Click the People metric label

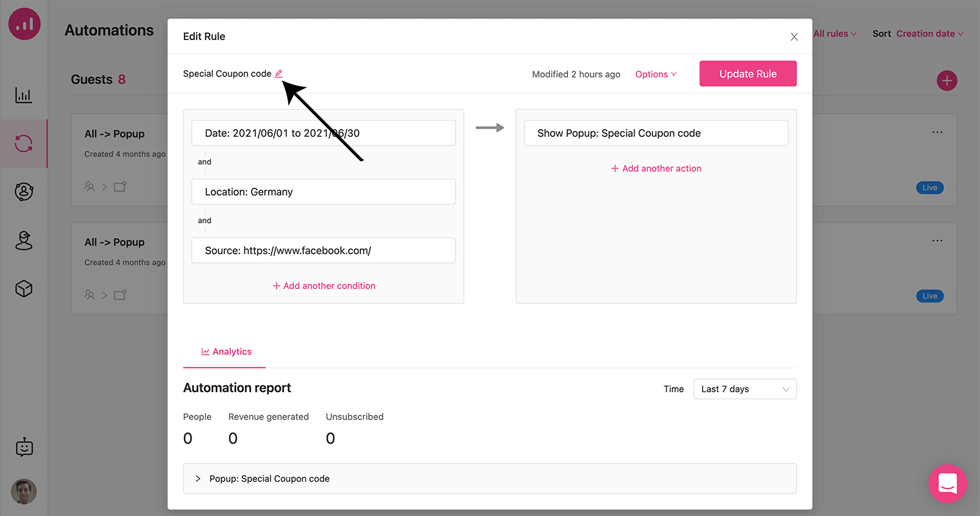coord(197,417)
